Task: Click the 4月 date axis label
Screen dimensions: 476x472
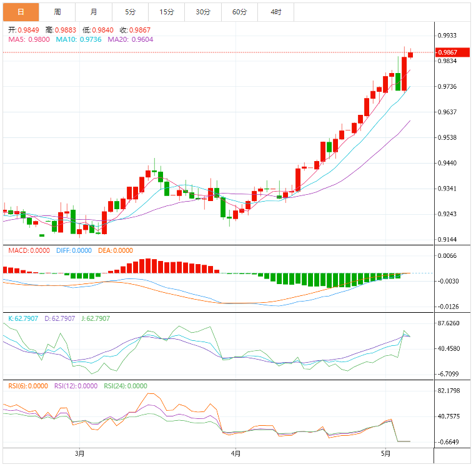Action: (x=236, y=453)
